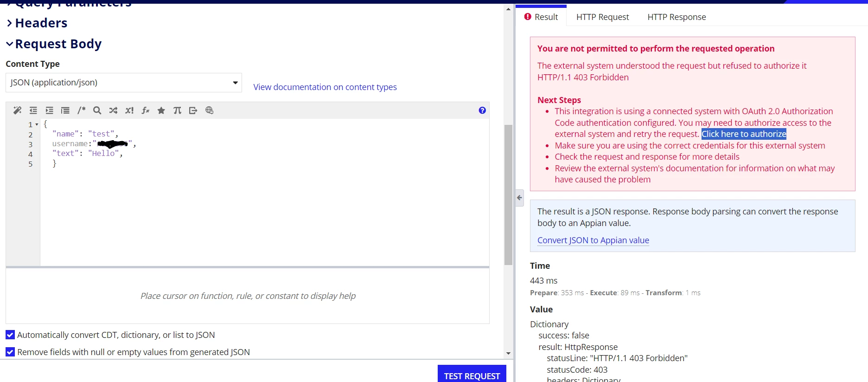Click the magic wand format icon
Image resolution: width=868 pixels, height=382 pixels.
click(x=17, y=110)
